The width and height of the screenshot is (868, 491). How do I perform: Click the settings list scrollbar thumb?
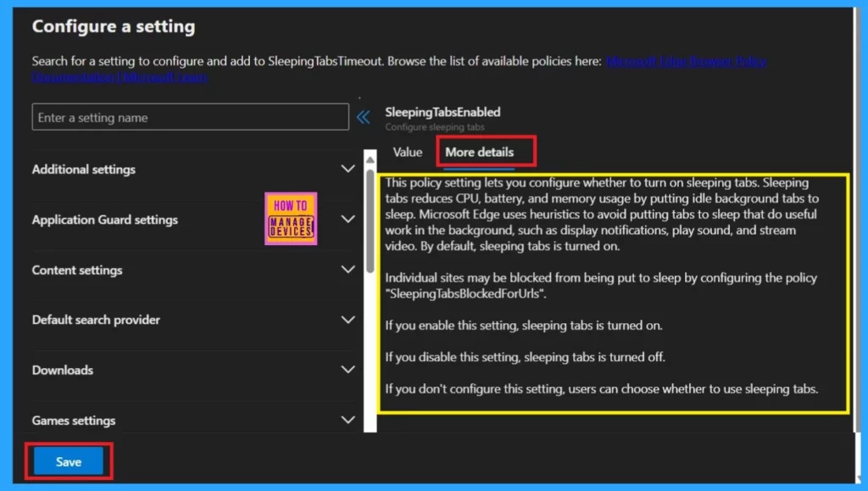370,220
